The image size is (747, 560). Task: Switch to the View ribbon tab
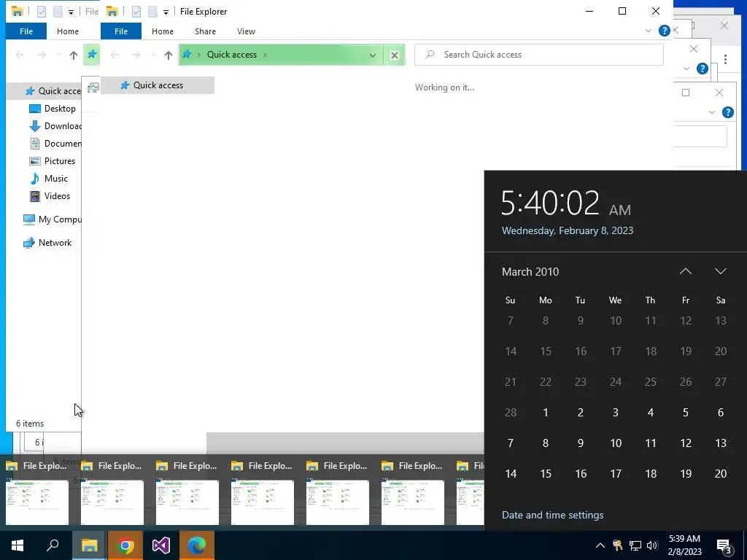point(246,31)
